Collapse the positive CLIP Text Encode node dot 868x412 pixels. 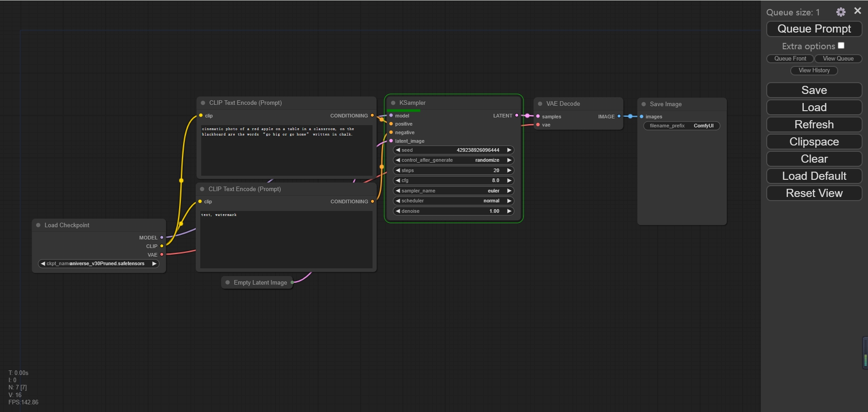pyautogui.click(x=203, y=103)
